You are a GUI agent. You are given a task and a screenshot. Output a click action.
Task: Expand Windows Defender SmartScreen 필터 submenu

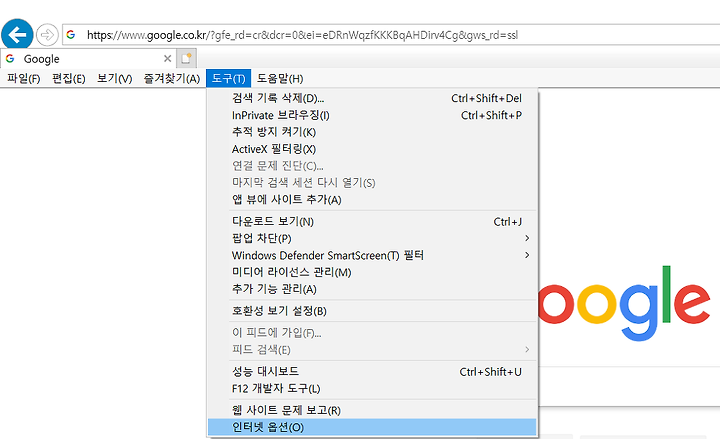pos(372,255)
